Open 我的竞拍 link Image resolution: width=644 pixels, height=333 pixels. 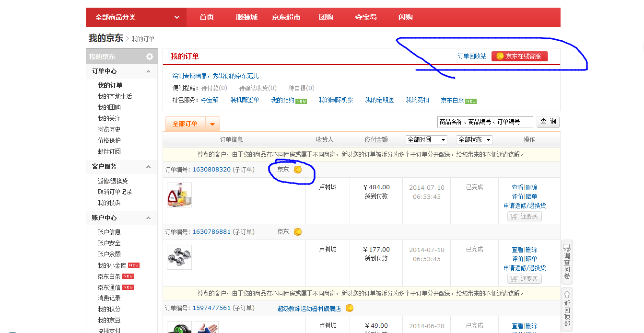pos(418,100)
